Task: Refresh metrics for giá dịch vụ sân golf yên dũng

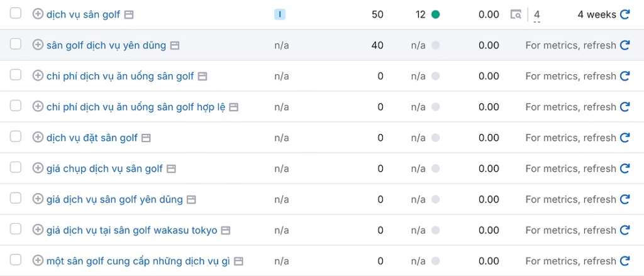Action: (625, 199)
